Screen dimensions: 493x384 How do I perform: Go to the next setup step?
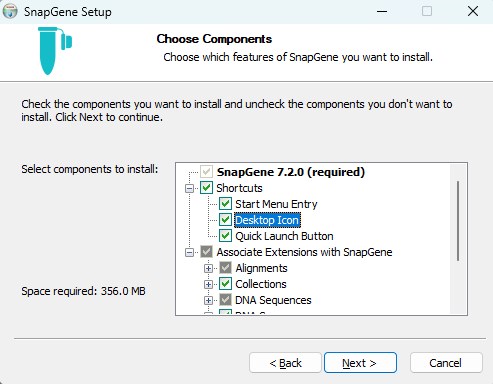point(360,363)
